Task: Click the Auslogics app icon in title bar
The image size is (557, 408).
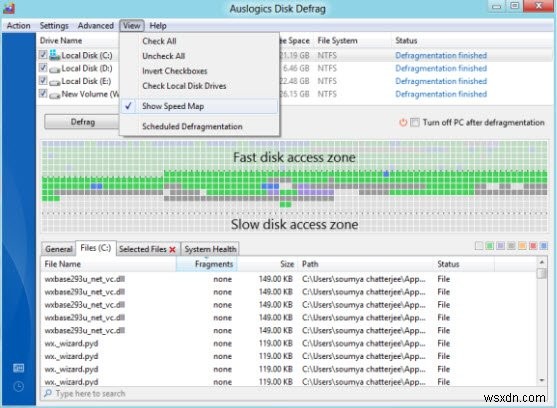Action: (9, 8)
